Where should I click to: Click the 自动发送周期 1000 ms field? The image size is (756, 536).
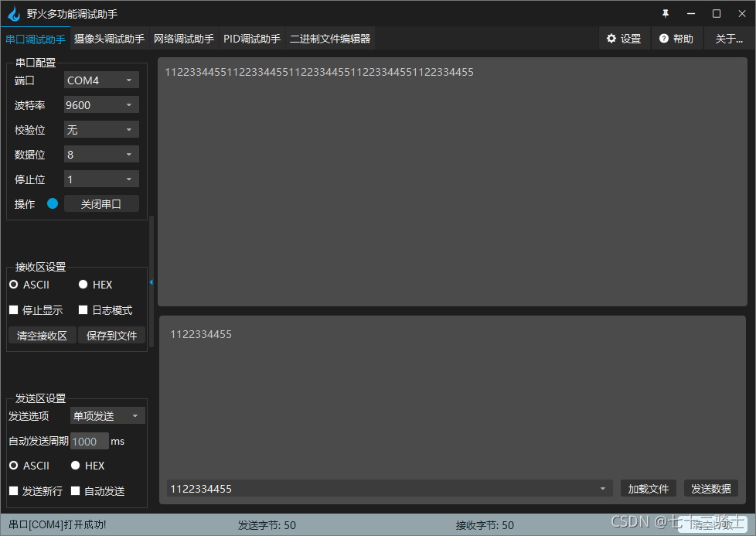pos(89,442)
